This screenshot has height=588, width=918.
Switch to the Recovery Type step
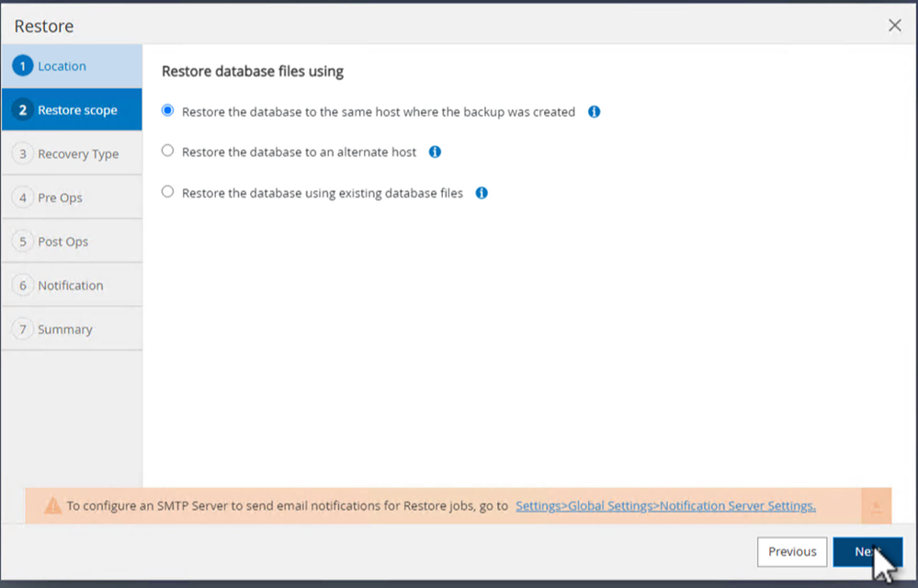(x=78, y=154)
